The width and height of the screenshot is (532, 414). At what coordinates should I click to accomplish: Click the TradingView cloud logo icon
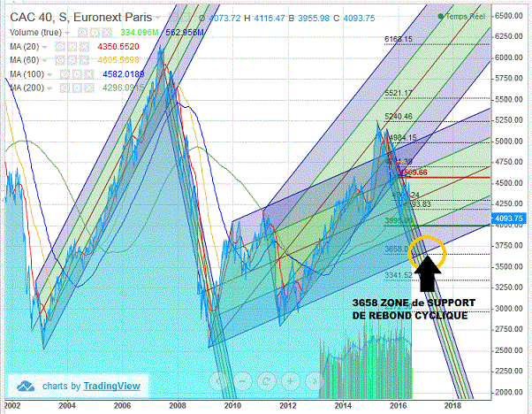coord(26,386)
